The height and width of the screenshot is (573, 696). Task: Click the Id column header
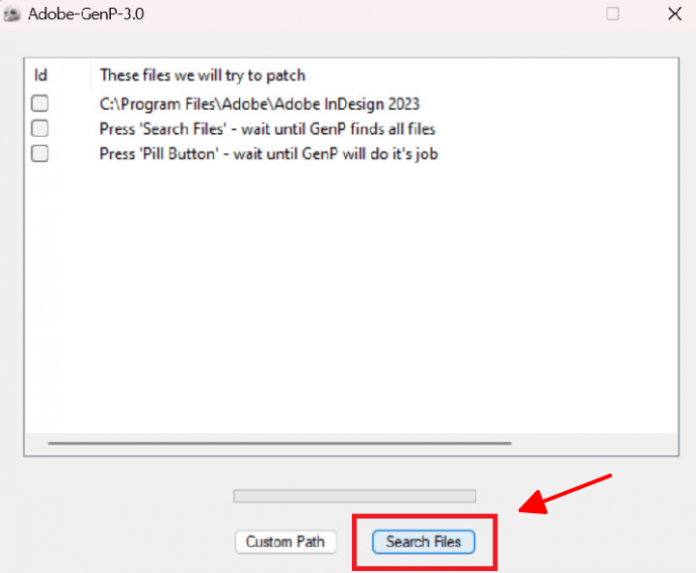[x=41, y=75]
